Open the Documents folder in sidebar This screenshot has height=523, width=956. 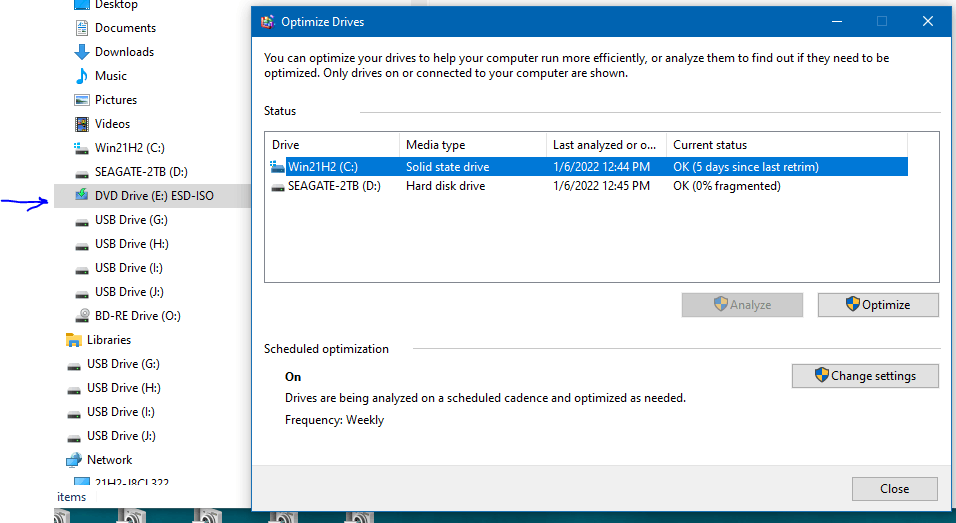pyautogui.click(x=125, y=28)
